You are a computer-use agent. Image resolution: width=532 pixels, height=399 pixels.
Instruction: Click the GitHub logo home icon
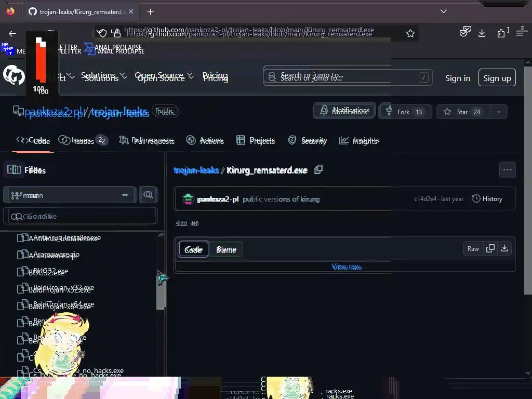(x=14, y=75)
